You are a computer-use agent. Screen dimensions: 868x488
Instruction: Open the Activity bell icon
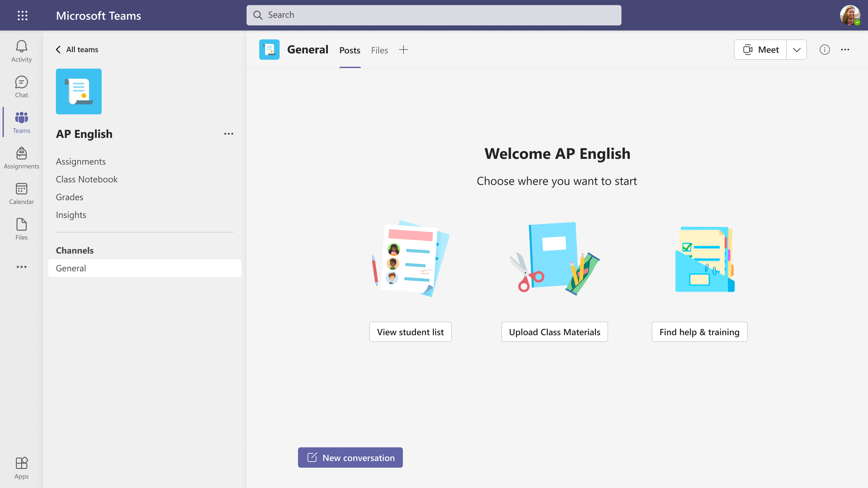tap(21, 51)
